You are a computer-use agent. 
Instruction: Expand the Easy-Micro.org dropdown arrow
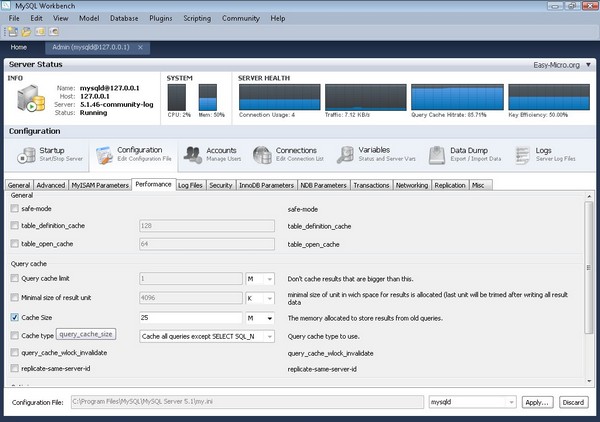pos(588,65)
